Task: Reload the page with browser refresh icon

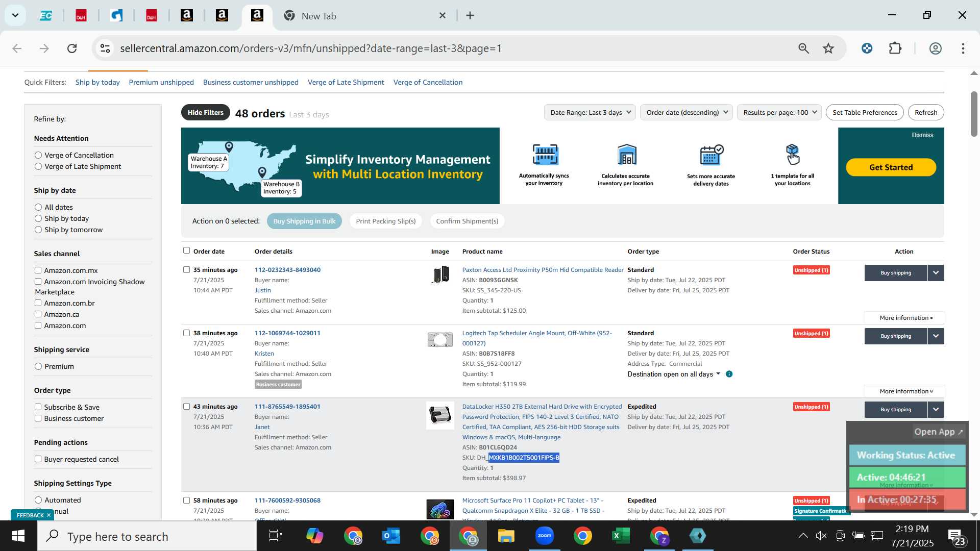Action: point(72,48)
